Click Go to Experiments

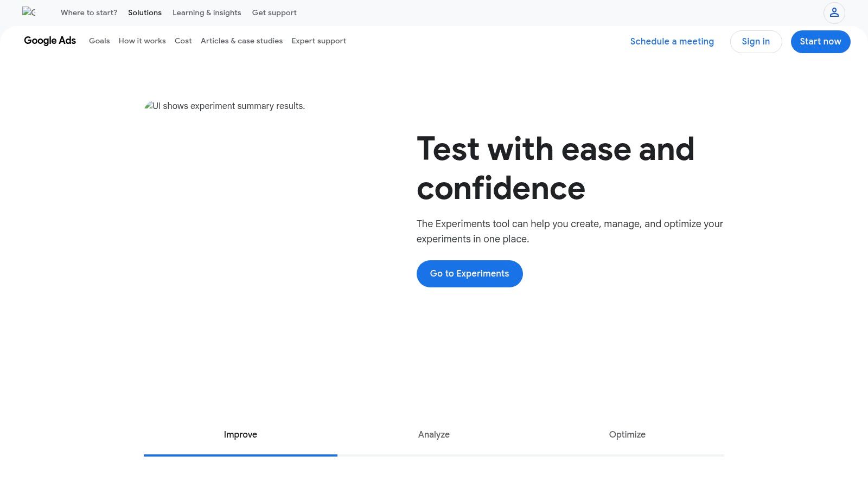pos(469,274)
